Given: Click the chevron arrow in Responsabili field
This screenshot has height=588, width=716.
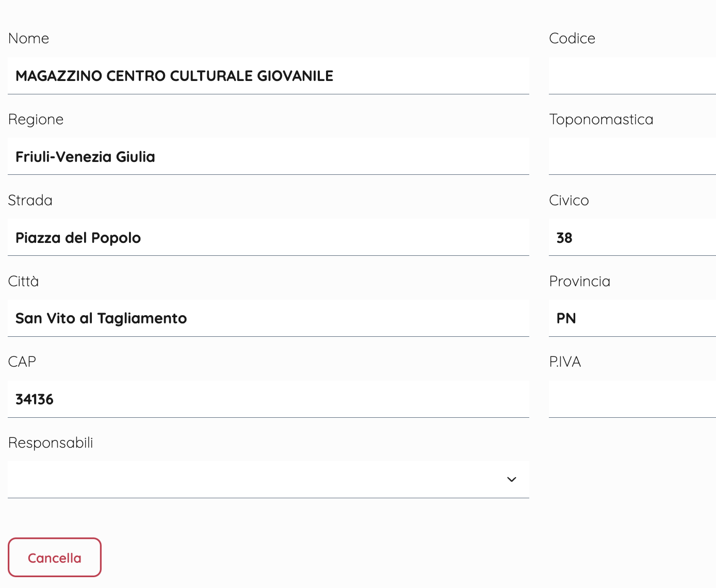Looking at the screenshot, I should [x=512, y=480].
